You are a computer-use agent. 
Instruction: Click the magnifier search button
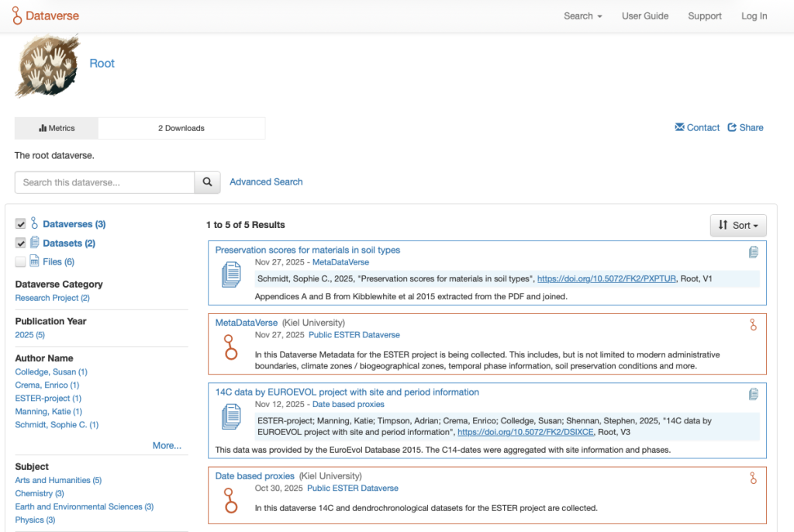click(207, 182)
